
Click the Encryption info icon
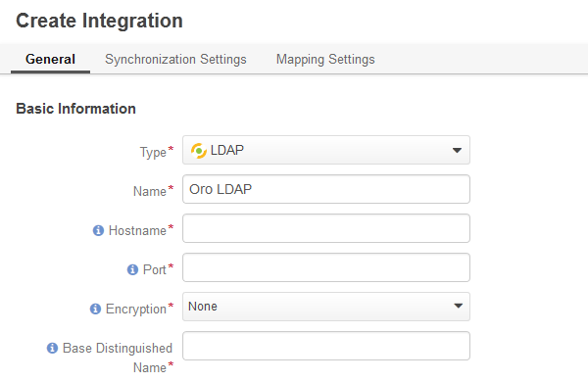tap(95, 309)
